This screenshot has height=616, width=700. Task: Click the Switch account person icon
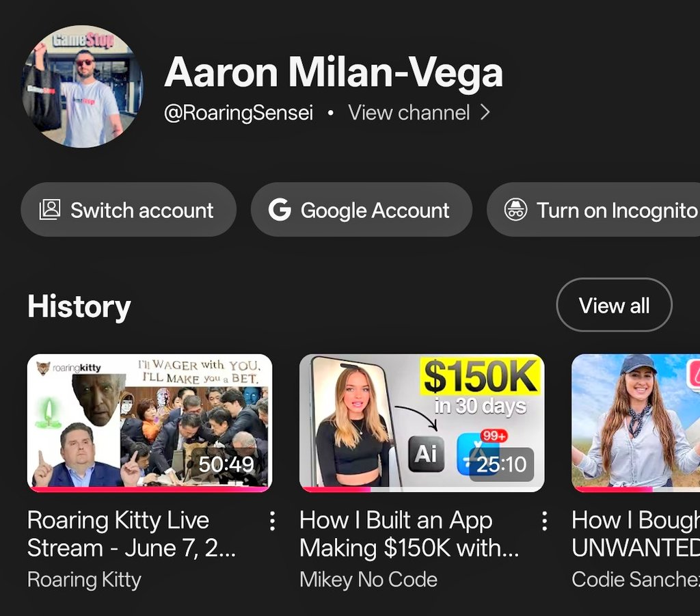click(49, 210)
